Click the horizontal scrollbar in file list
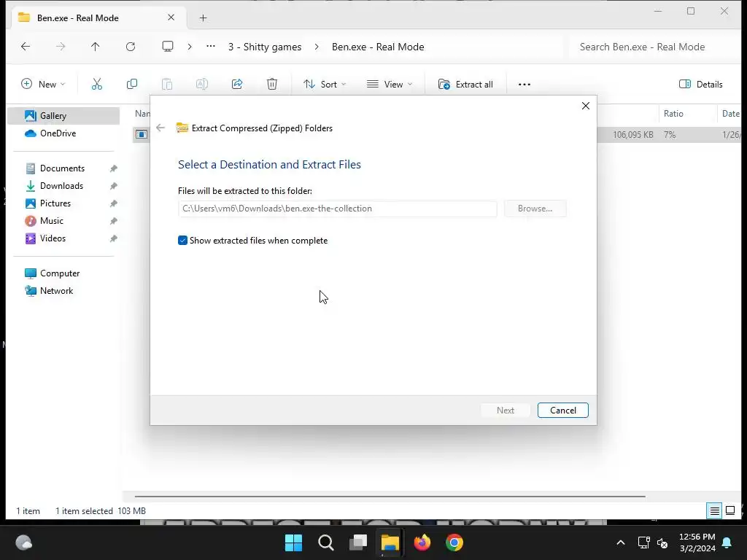 click(x=390, y=497)
